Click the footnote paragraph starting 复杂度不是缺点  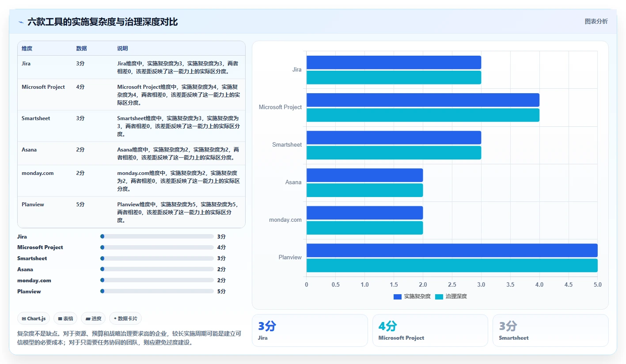point(129,338)
